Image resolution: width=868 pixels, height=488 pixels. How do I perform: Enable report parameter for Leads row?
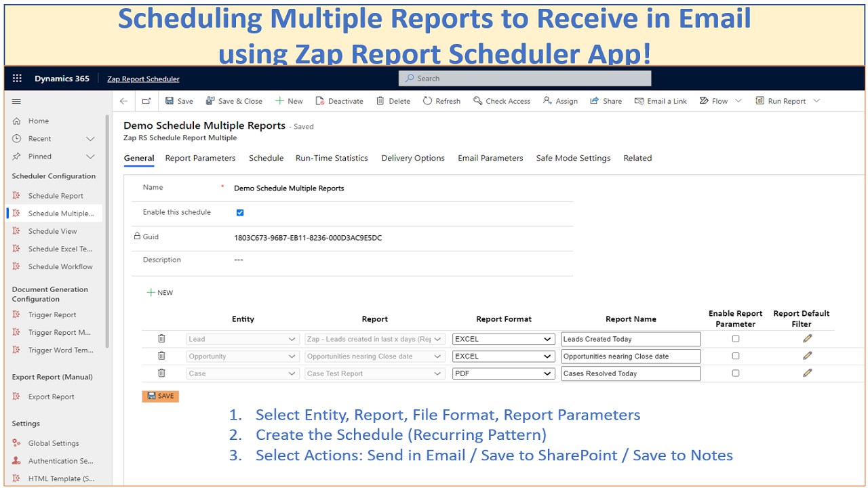click(x=736, y=339)
